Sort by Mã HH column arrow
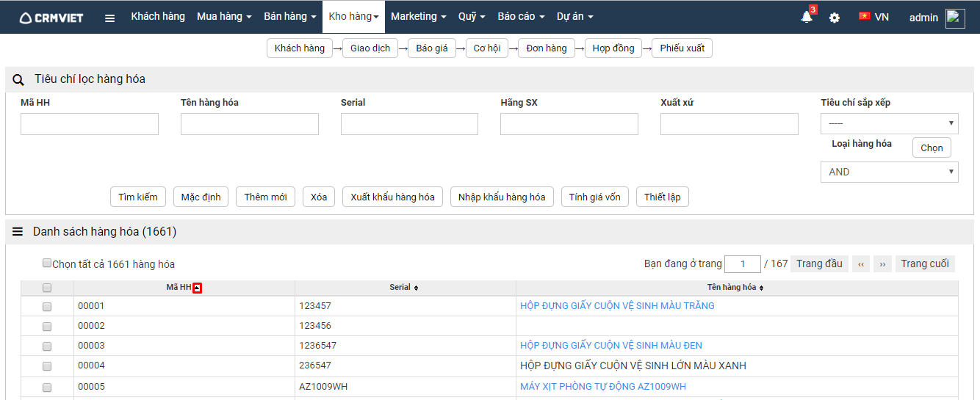Screen dimensions: 980x400 click(197, 288)
